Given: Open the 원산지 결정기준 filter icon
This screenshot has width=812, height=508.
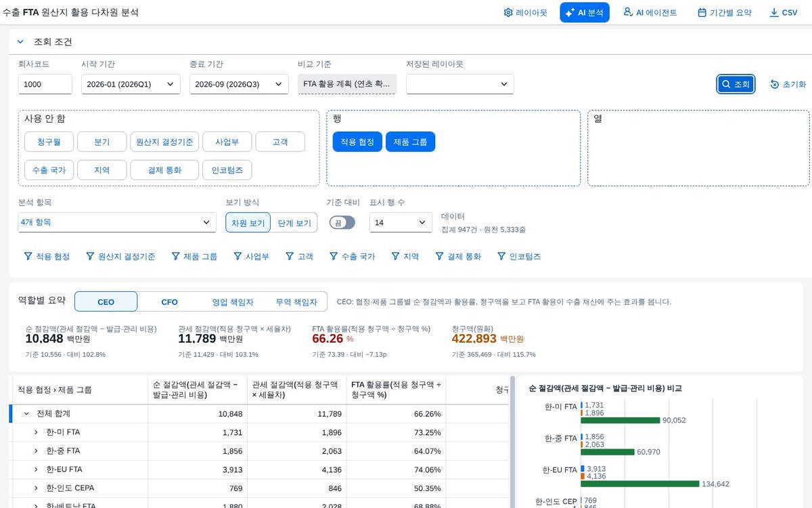Looking at the screenshot, I should point(91,257).
